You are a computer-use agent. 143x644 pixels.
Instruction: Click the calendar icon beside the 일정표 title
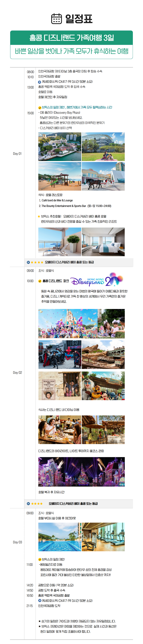click(x=56, y=19)
